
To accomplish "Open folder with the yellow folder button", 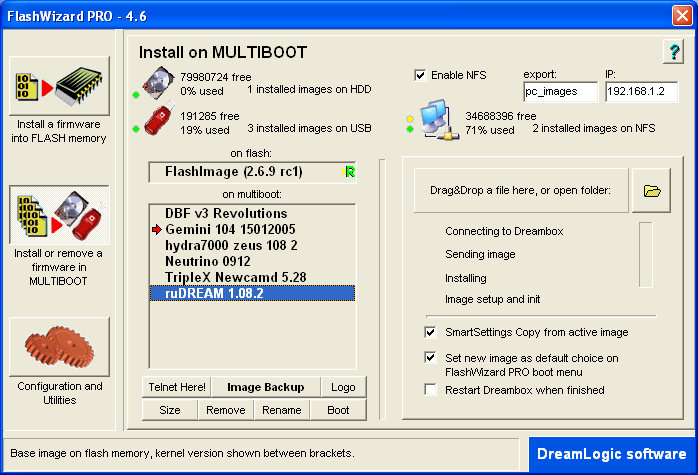I will click(652, 191).
